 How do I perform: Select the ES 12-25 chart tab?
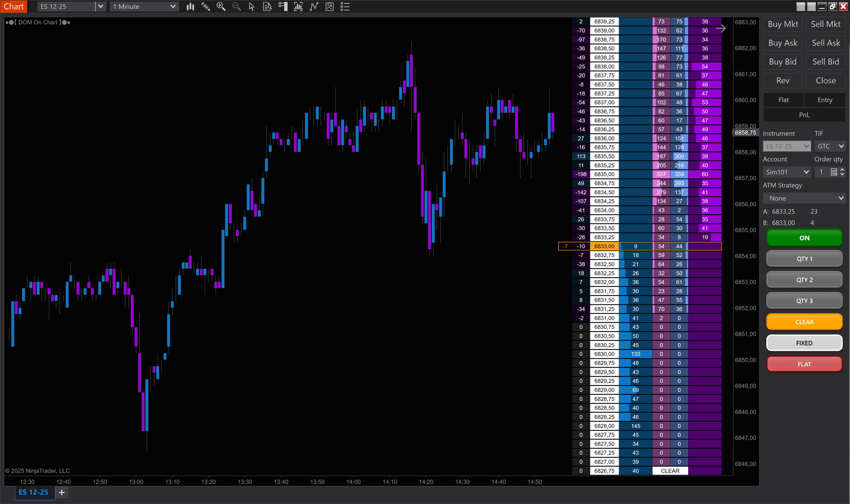pos(34,492)
